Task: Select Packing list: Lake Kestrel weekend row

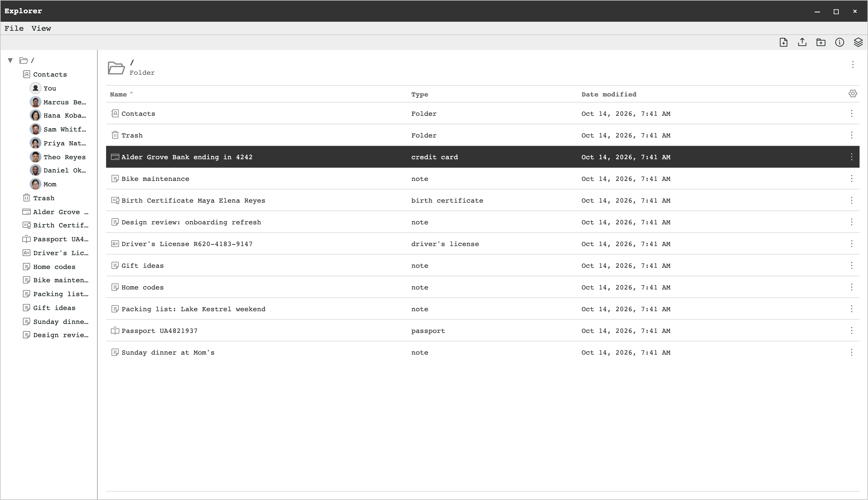Action: pos(483,309)
